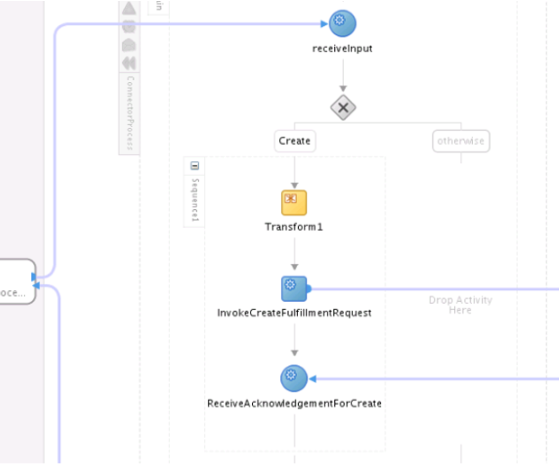Click the InvokeCreateFulfillmentRequest label
The height and width of the screenshot is (465, 560).
(x=294, y=313)
